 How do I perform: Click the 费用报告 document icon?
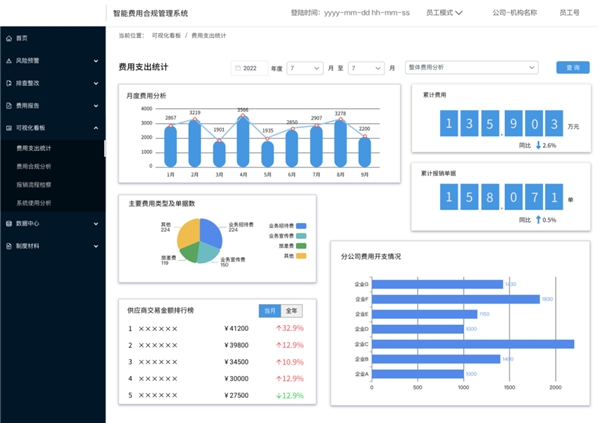coord(9,105)
